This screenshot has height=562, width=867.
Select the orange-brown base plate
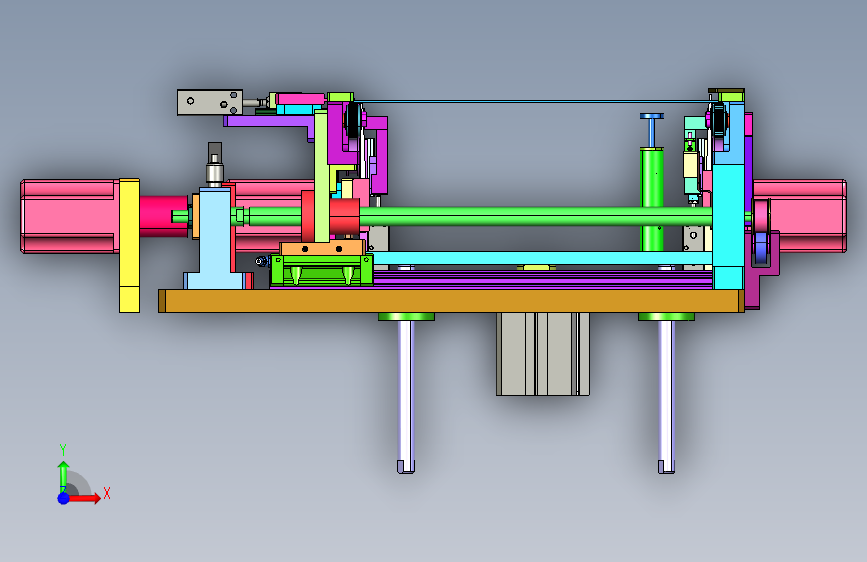tap(451, 301)
